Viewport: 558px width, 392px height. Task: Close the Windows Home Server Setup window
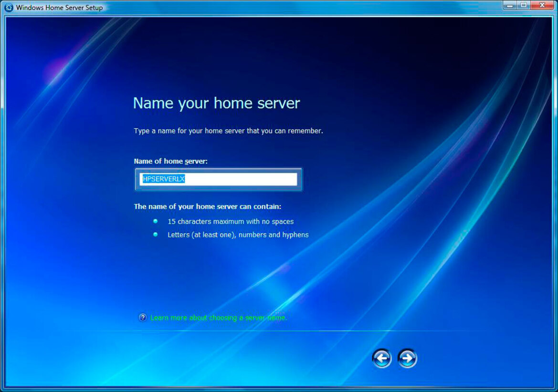[x=542, y=5]
